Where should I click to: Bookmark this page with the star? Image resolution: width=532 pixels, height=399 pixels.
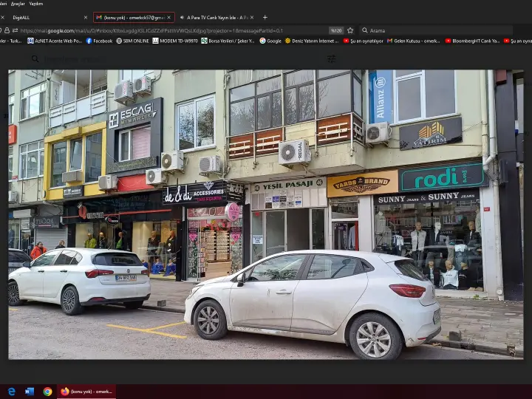350,30
